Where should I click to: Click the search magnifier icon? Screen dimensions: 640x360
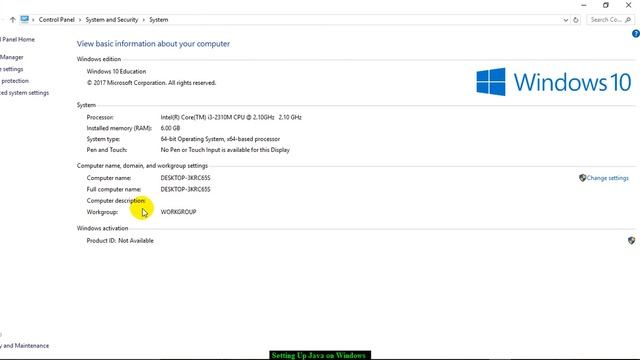pos(628,20)
